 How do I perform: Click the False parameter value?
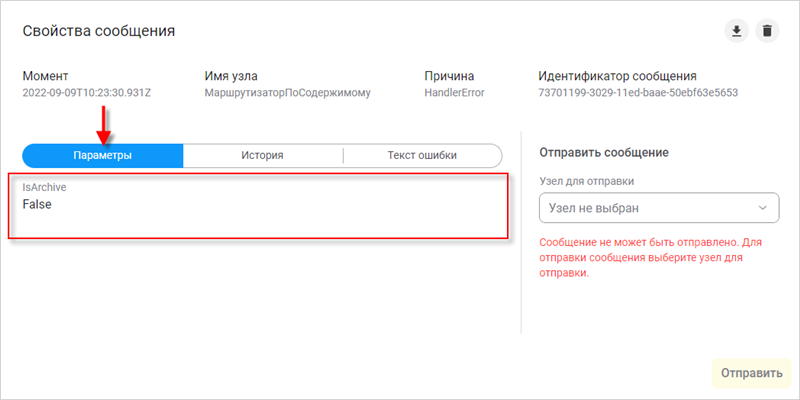point(37,204)
